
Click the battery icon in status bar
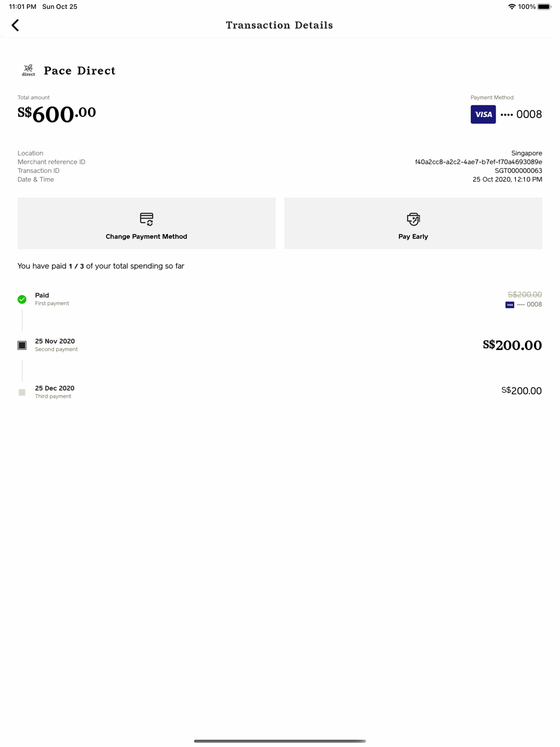point(544,7)
